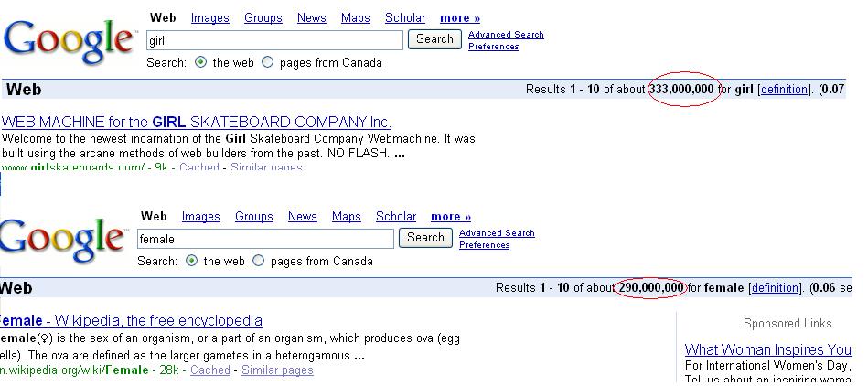
Task: Click the search field containing "girl"
Action: (274, 40)
